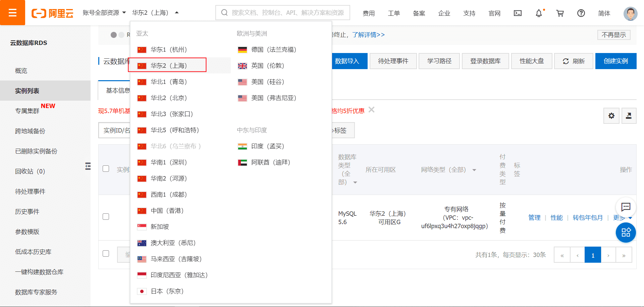The height and width of the screenshot is (307, 644).
Task: Open the 工单 top navigation item
Action: (394, 13)
